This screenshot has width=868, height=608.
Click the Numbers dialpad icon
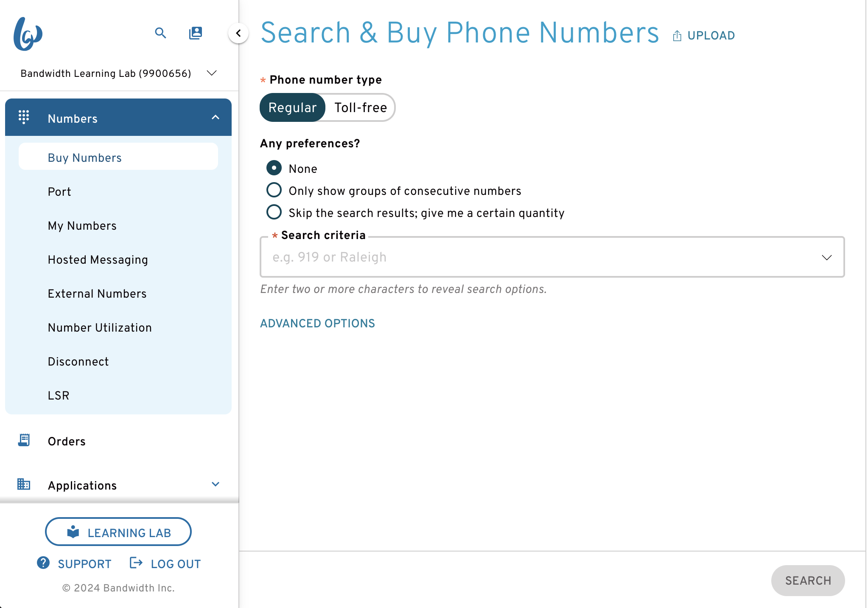[x=24, y=117]
